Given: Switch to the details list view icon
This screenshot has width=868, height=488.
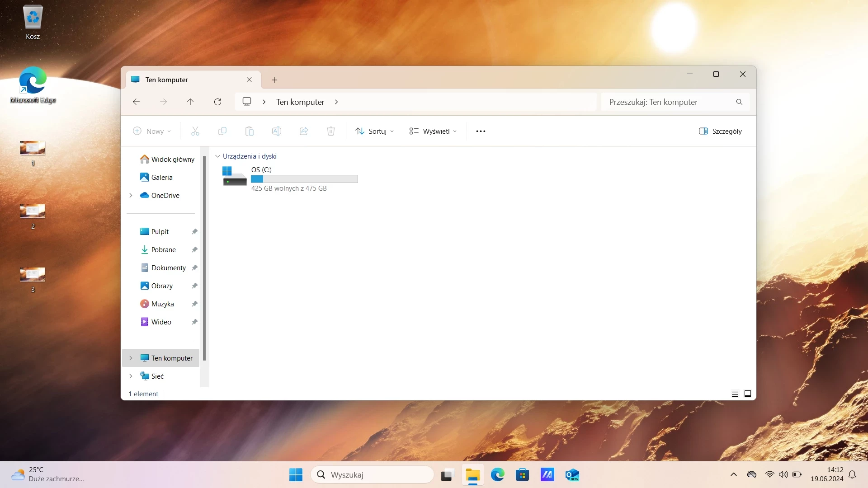Looking at the screenshot, I should (x=735, y=394).
